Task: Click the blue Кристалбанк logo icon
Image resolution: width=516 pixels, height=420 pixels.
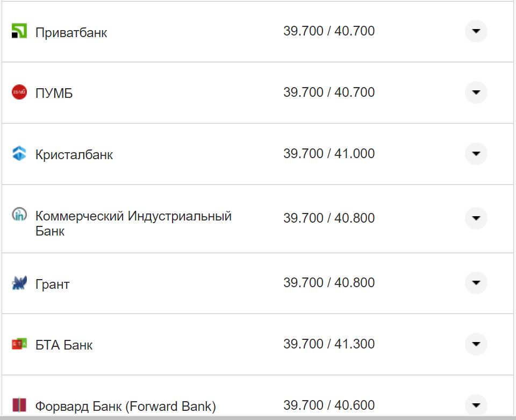Action: click(19, 154)
